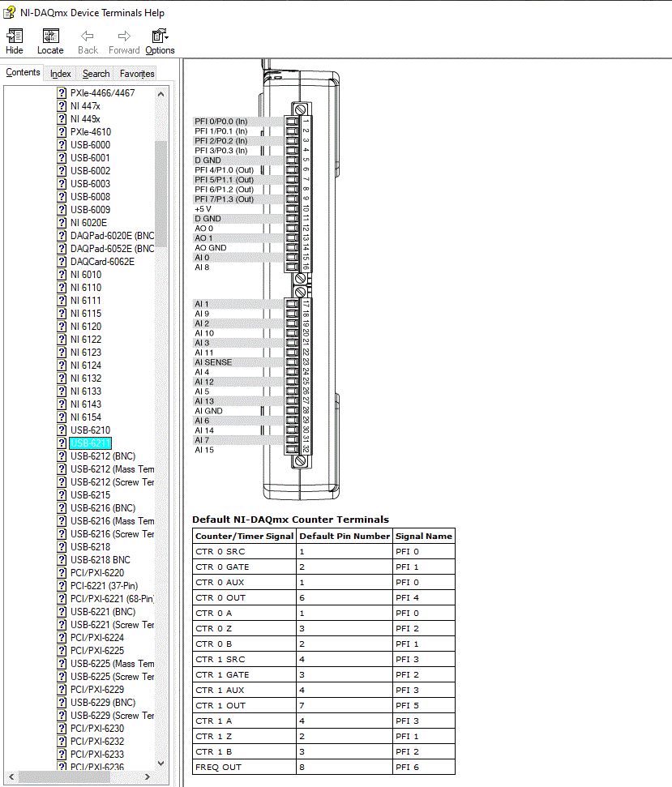Click the contents scroll up arrow
Image resolution: width=672 pixels, height=787 pixels.
161,94
